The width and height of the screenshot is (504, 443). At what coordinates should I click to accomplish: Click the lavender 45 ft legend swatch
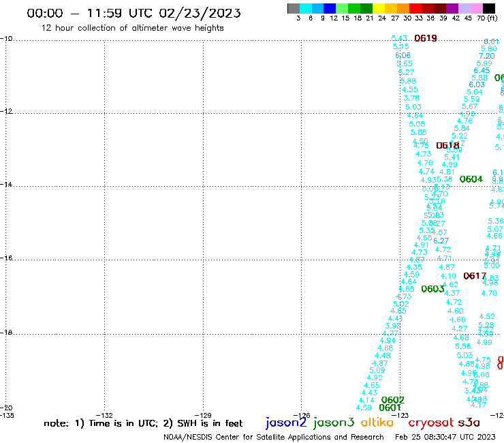pyautogui.click(x=464, y=8)
